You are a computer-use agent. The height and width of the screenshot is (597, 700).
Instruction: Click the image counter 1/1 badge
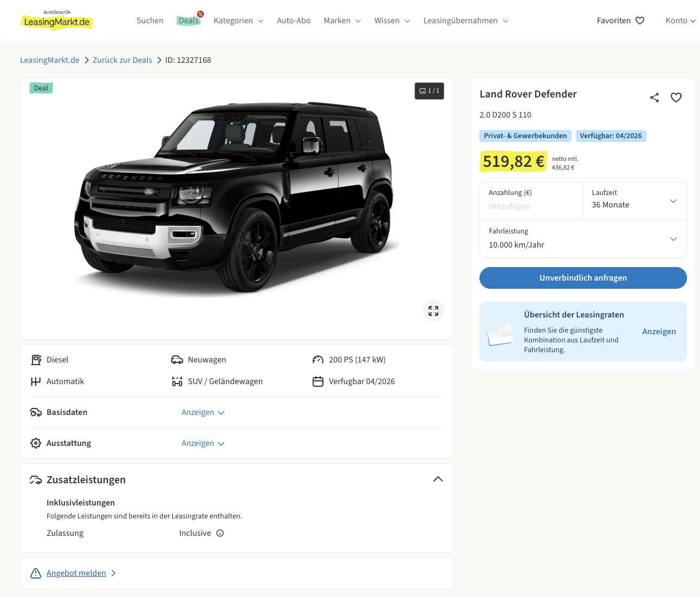[430, 91]
